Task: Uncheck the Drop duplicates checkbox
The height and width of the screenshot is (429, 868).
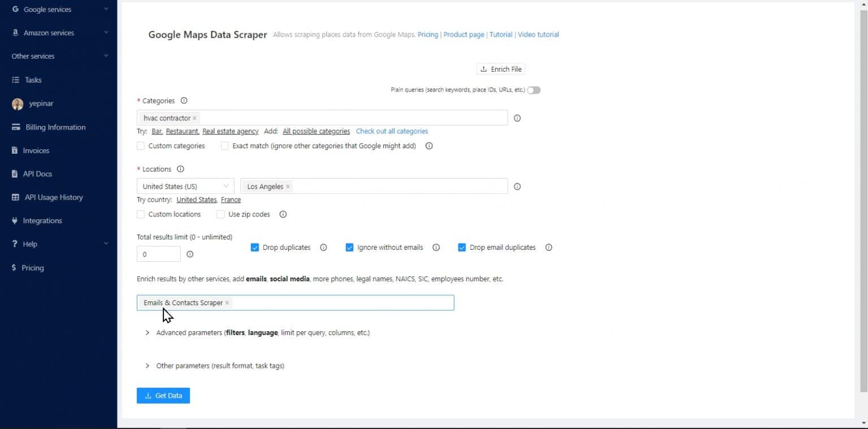Action: pyautogui.click(x=255, y=247)
